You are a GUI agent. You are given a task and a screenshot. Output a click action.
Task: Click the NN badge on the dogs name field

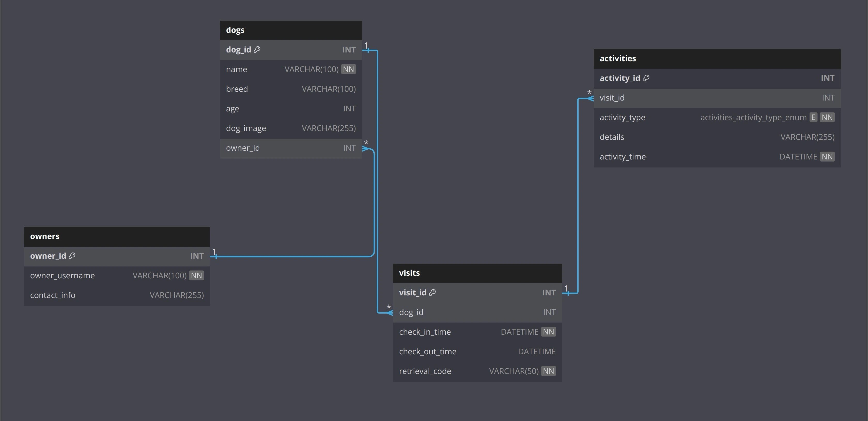(x=348, y=70)
